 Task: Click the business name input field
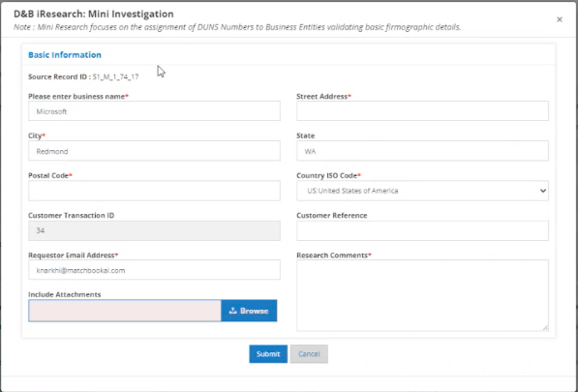coord(154,111)
